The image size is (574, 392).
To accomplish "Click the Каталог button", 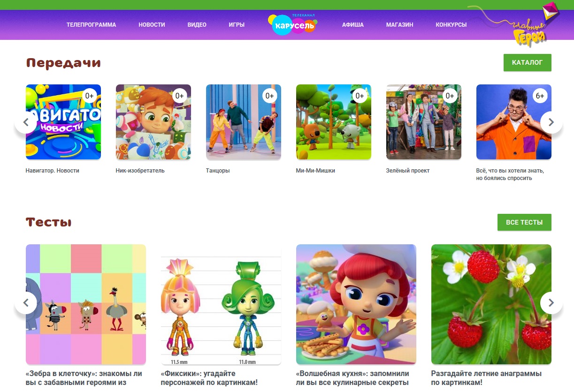I will [x=528, y=62].
